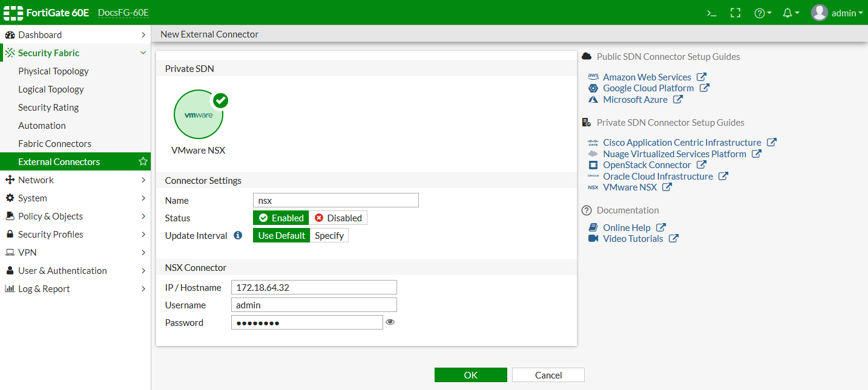This screenshot has width=868, height=390.
Task: Click the Password field
Action: [307, 322]
